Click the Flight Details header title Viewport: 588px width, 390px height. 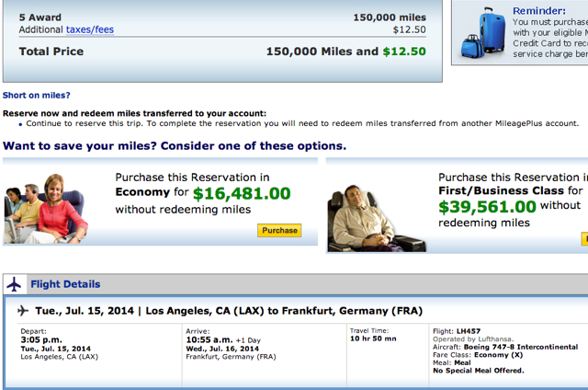(x=65, y=284)
